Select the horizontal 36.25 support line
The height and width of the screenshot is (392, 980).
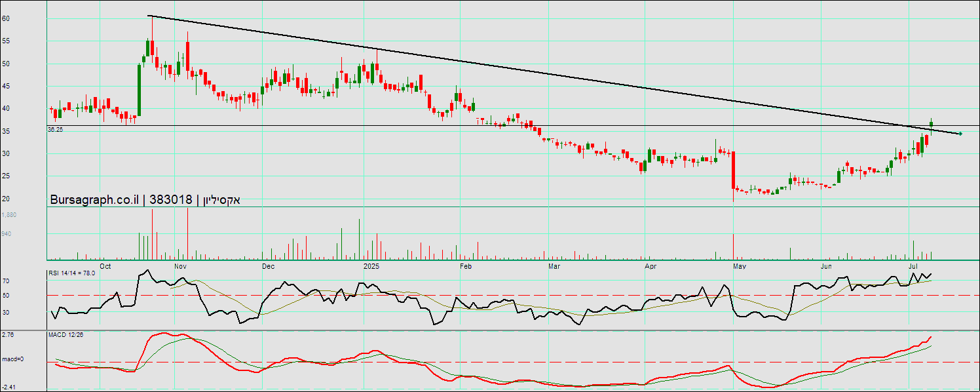click(x=513, y=125)
